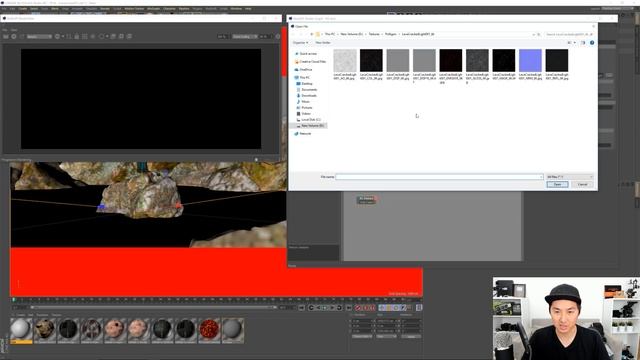Select the REFL texture, last thumbnail in row

pyautogui.click(x=557, y=60)
